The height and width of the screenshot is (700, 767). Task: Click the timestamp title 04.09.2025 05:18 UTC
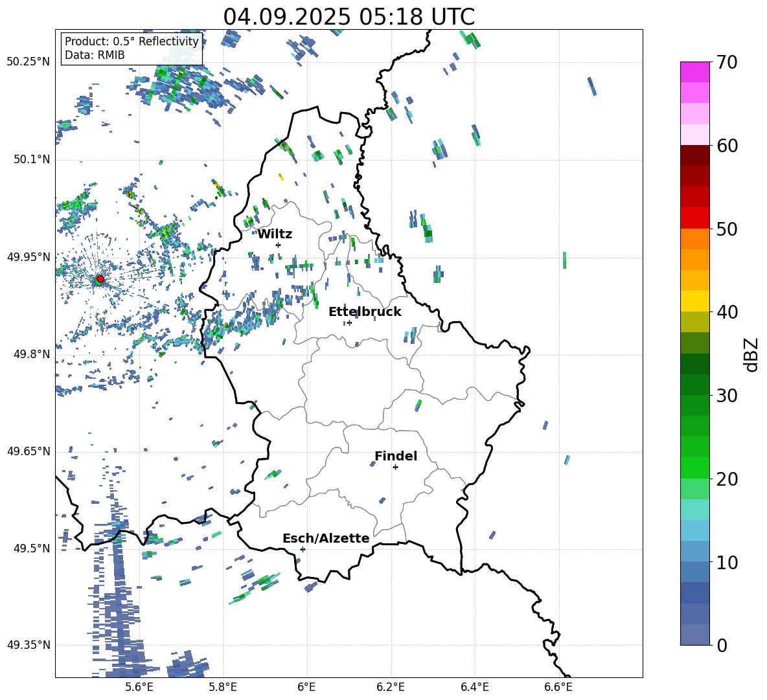349,17
